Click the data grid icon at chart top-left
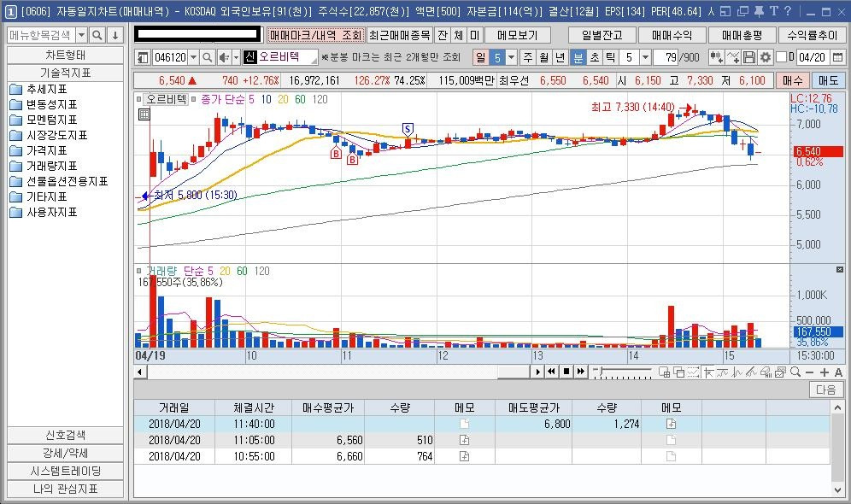The width and height of the screenshot is (851, 504). point(144,114)
